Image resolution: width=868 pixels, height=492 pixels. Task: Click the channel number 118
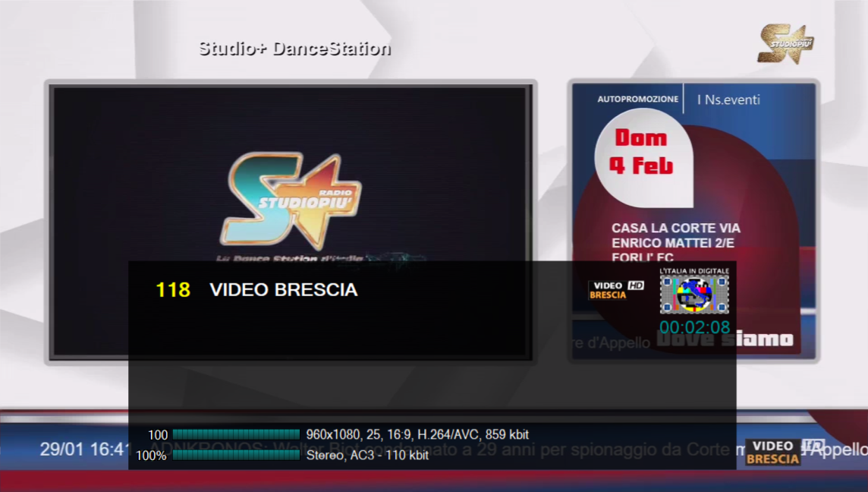(x=173, y=290)
